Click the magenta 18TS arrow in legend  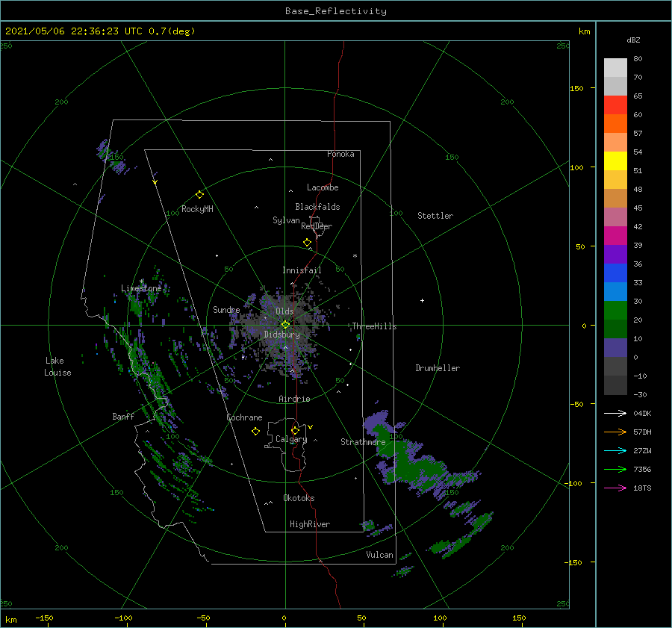pyautogui.click(x=615, y=488)
